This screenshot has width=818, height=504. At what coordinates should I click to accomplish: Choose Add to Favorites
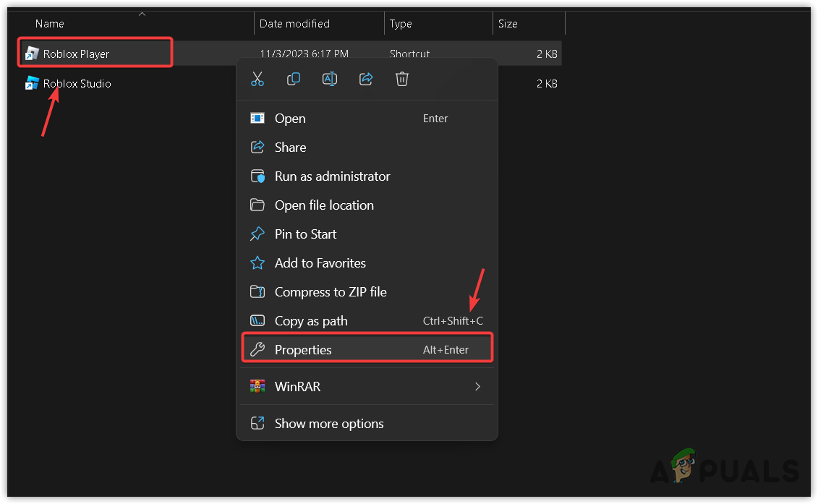(x=367, y=263)
